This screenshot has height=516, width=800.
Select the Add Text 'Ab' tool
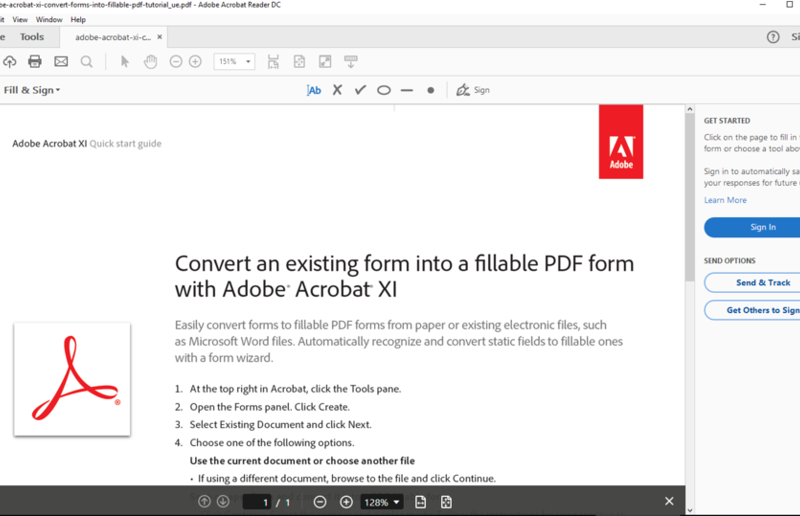pyautogui.click(x=314, y=90)
